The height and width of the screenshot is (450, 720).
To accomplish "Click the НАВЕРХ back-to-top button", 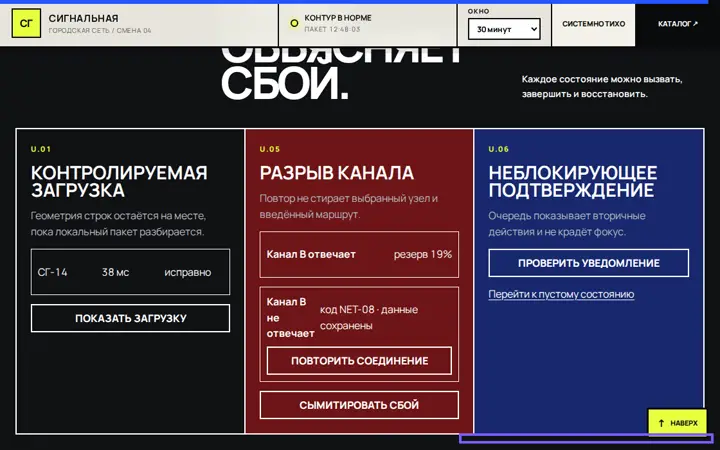I will tap(677, 423).
